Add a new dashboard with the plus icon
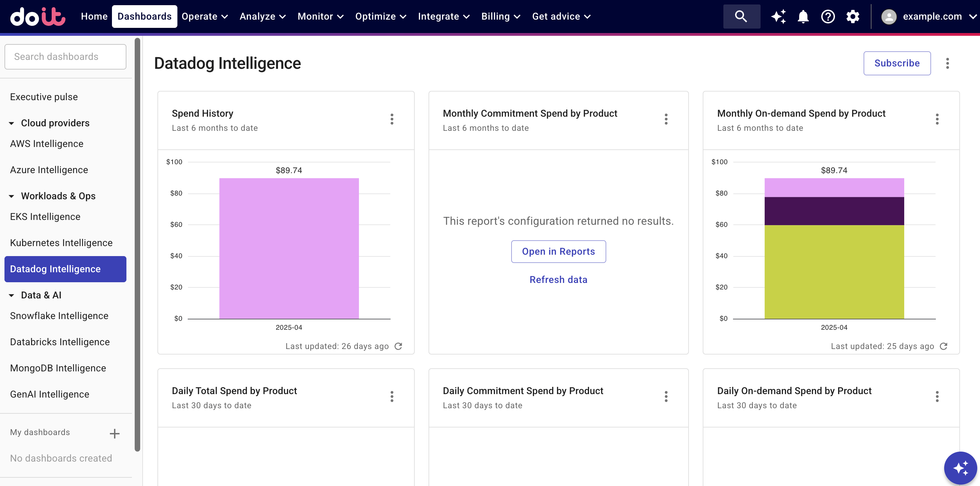980x486 pixels. [x=114, y=433]
